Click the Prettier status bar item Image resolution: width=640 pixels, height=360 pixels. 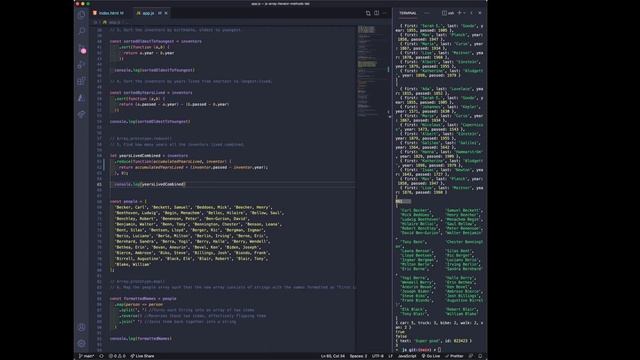click(454, 356)
